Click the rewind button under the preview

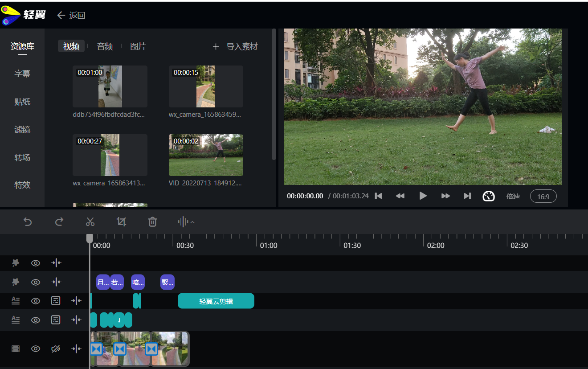pos(400,196)
